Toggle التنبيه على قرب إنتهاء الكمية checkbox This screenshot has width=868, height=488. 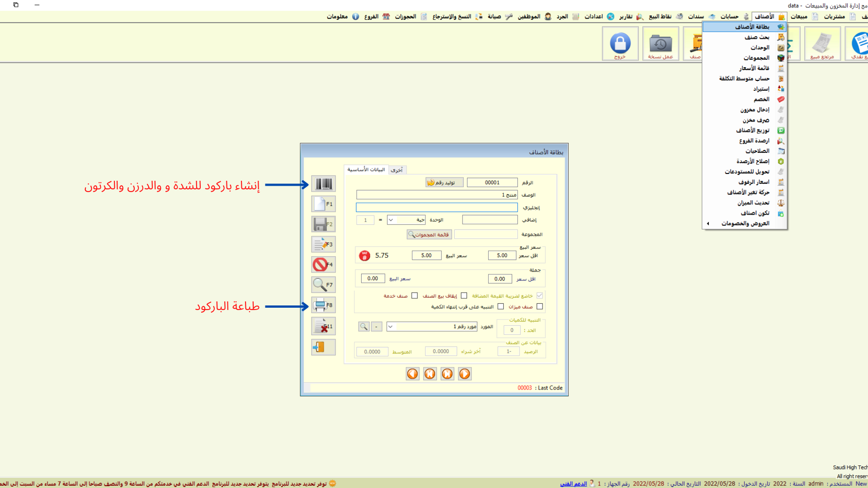click(x=500, y=306)
